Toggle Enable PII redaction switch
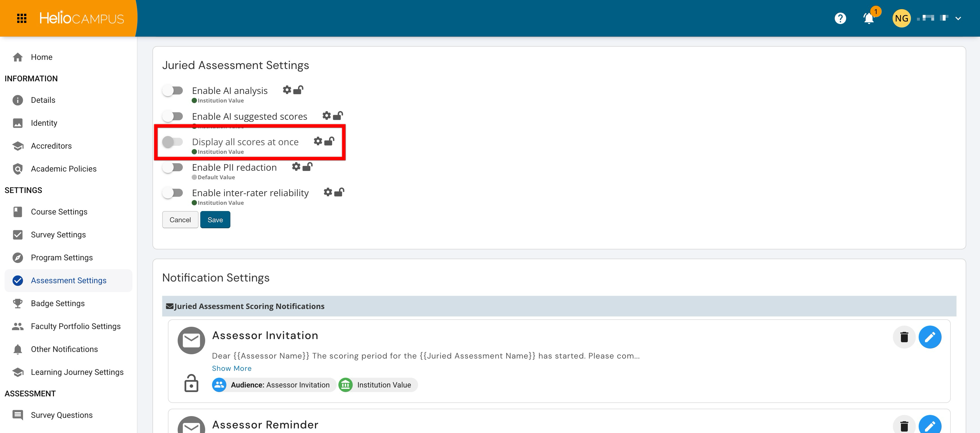 [x=173, y=167]
